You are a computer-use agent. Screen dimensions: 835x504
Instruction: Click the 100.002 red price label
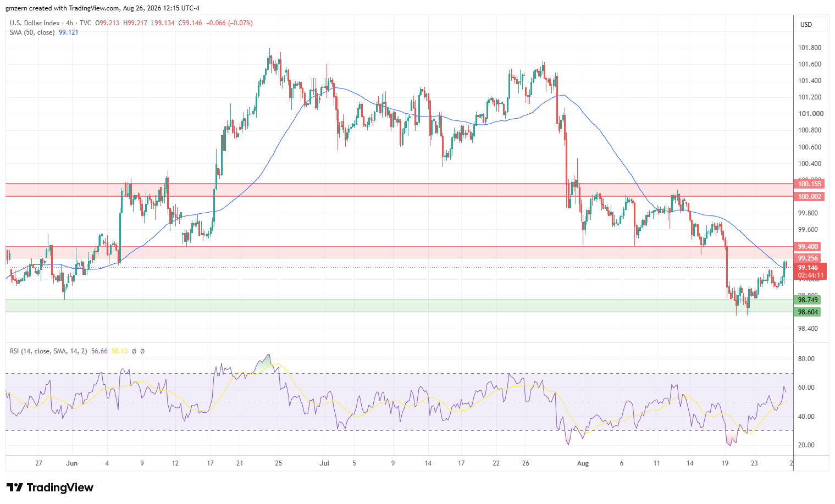coord(809,197)
